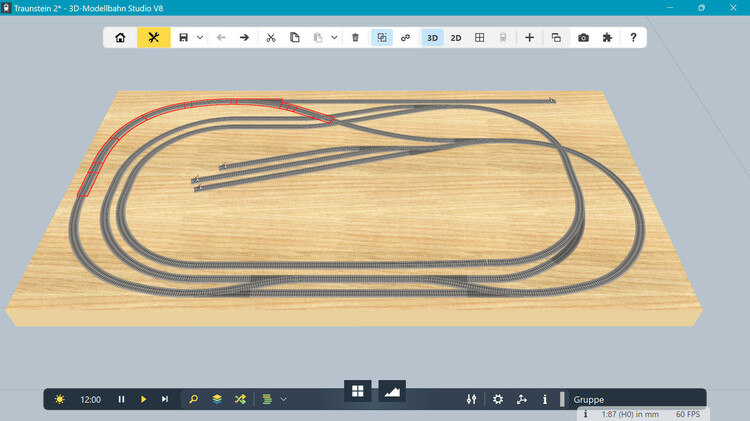
Task: Click the shuffle routes icon
Action: pyautogui.click(x=240, y=399)
